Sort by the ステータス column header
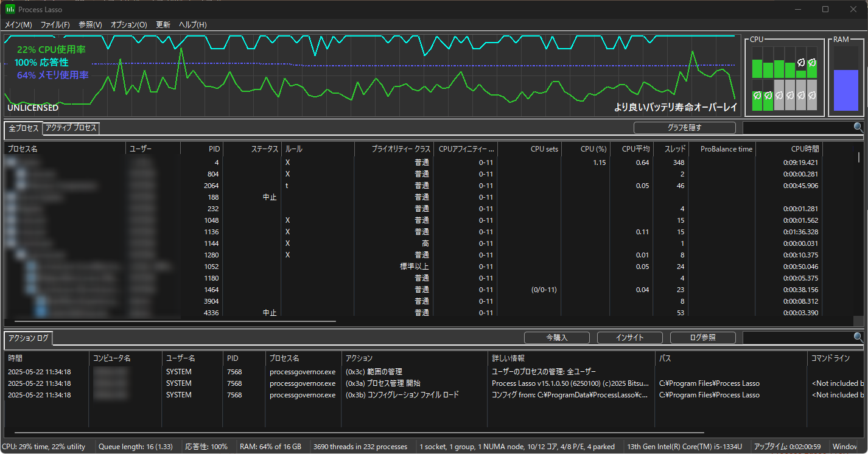The width and height of the screenshot is (868, 454). (x=252, y=148)
